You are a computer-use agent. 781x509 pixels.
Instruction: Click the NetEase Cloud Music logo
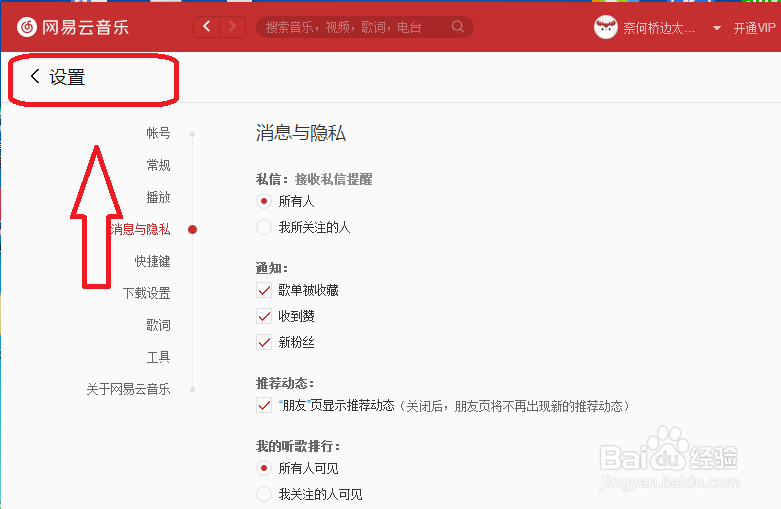[x=73, y=27]
